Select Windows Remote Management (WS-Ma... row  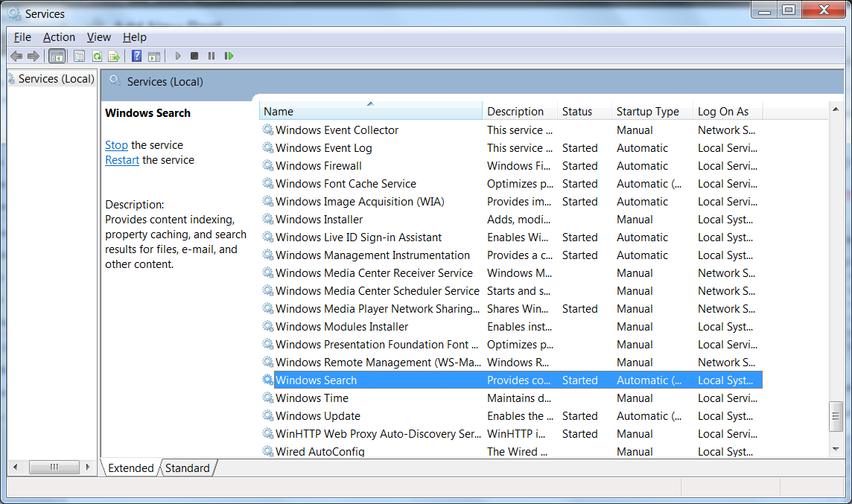pos(511,363)
